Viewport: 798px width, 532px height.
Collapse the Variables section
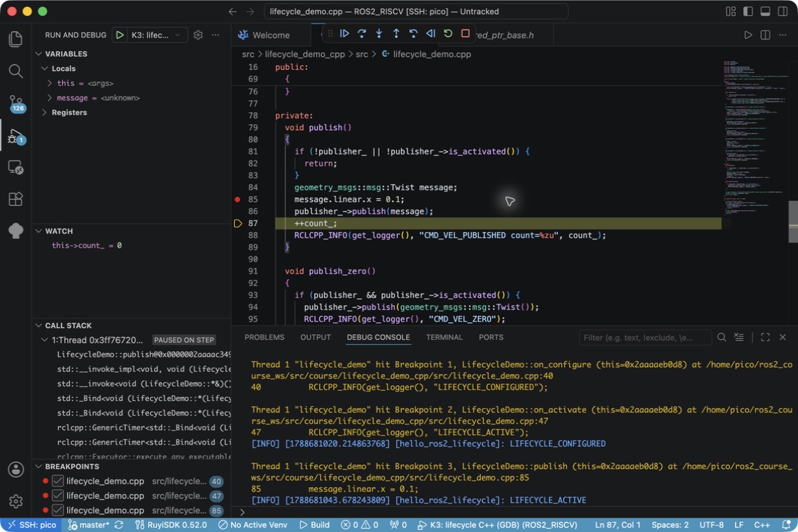(x=39, y=54)
